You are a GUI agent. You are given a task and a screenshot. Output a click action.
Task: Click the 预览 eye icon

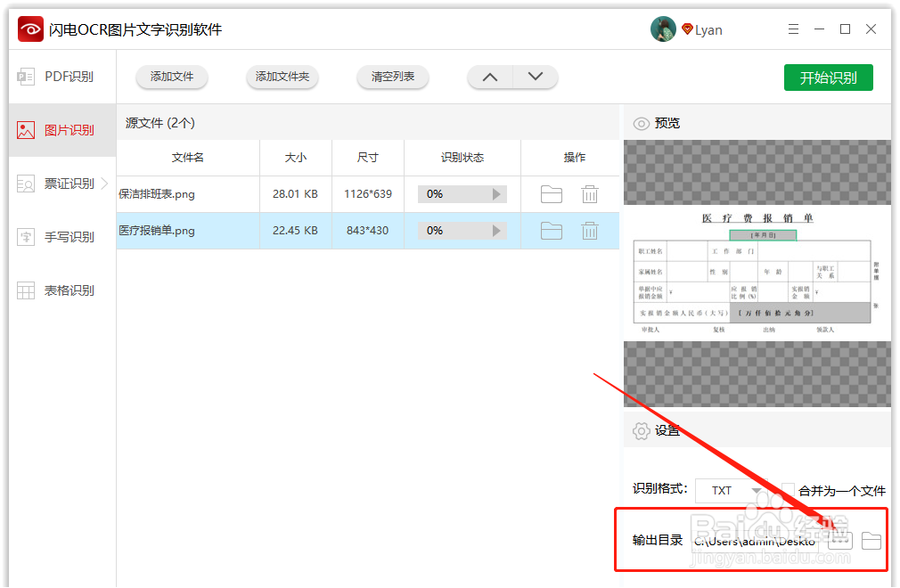[x=641, y=123]
